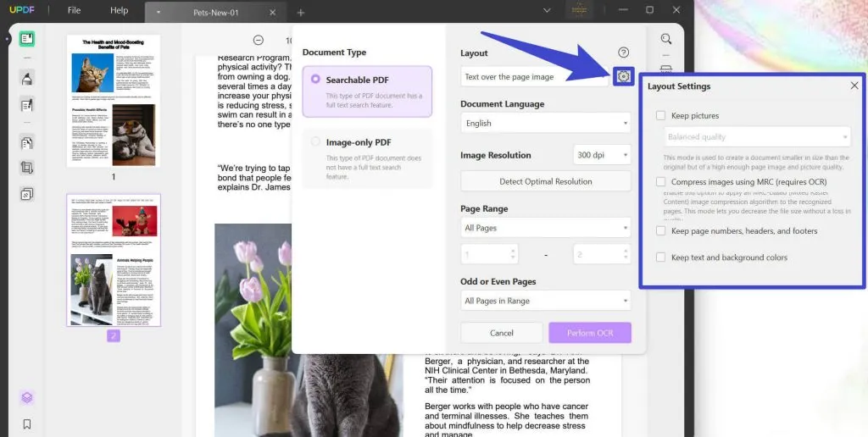Open the Document Language dropdown
The image size is (868, 437).
coord(545,123)
